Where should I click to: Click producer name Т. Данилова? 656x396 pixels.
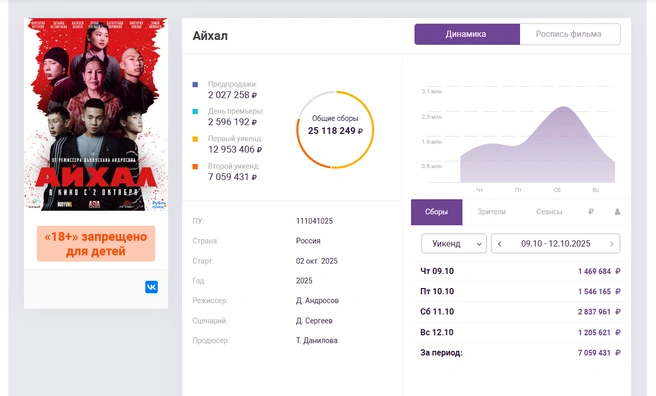point(317,340)
